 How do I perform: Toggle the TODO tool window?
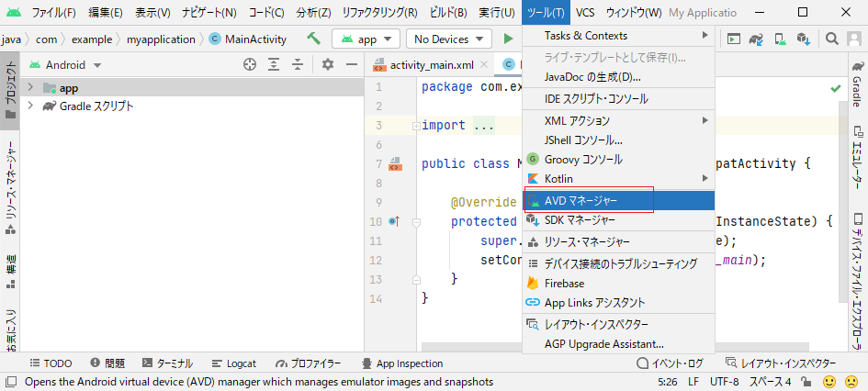tap(51, 363)
